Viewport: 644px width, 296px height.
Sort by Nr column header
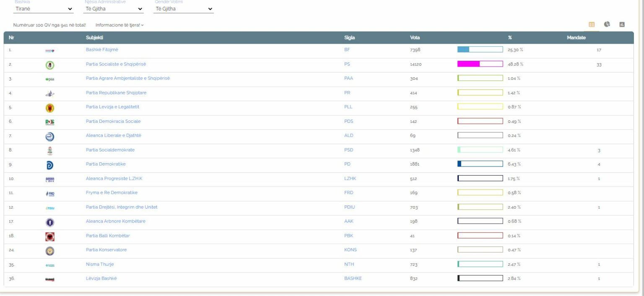[11, 38]
